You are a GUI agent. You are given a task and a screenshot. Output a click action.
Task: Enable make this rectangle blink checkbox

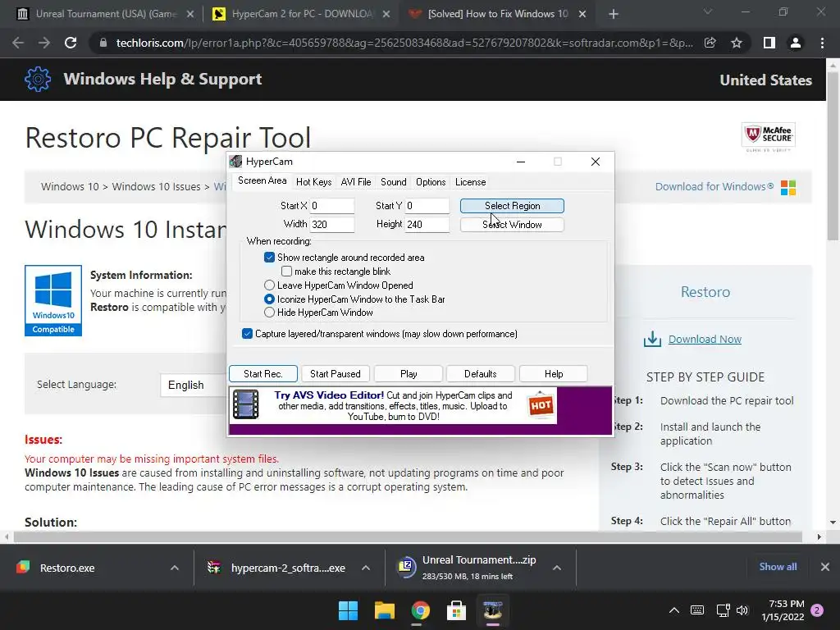(286, 272)
